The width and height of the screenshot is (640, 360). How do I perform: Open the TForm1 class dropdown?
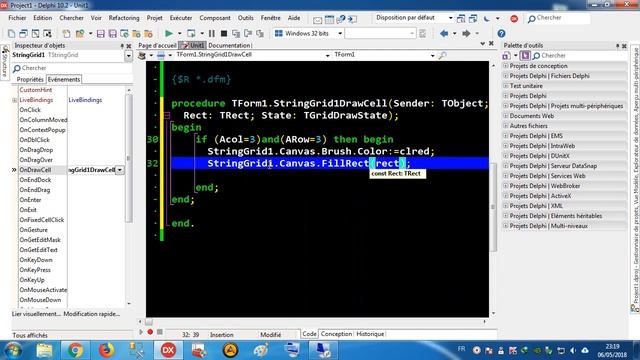coord(432,55)
